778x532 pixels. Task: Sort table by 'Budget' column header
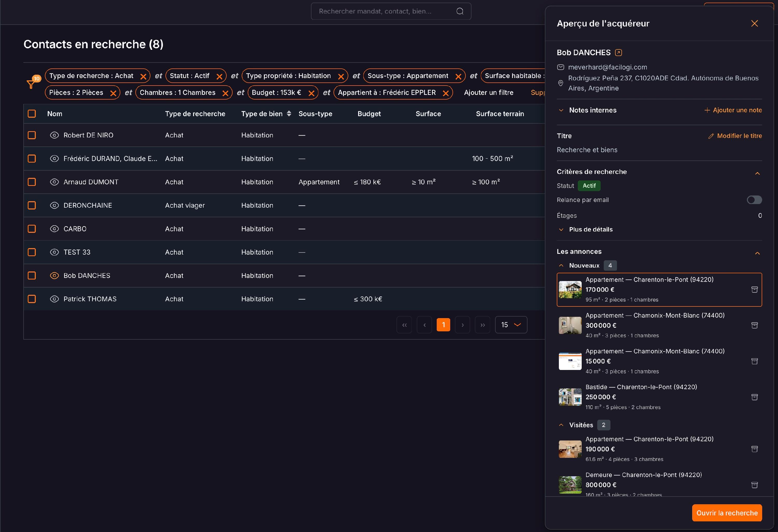point(369,114)
